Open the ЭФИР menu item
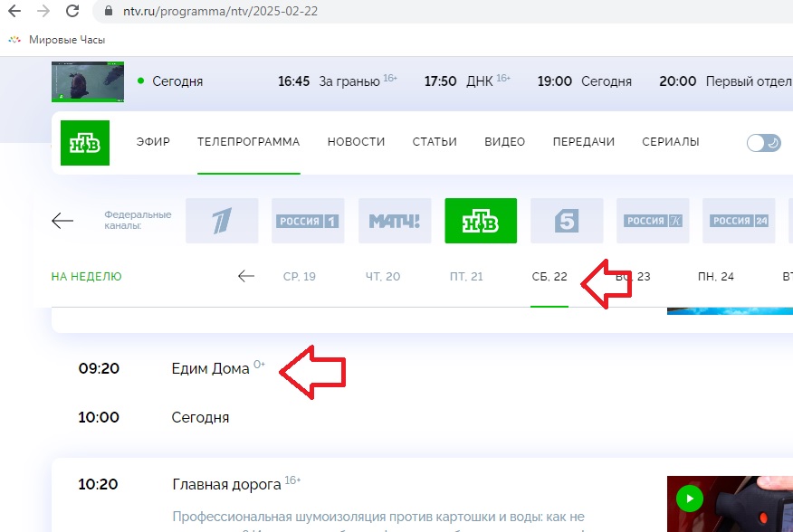The image size is (793, 532). tap(153, 142)
